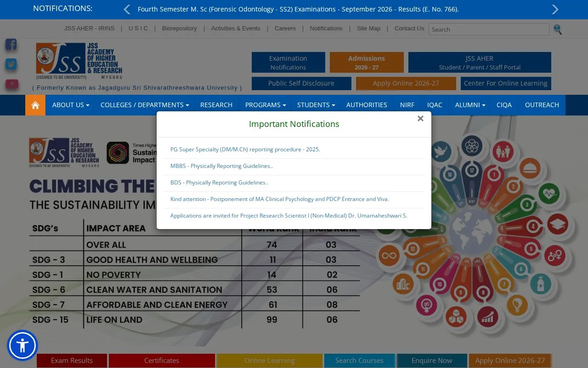Close the Important Notifications popup

420,119
